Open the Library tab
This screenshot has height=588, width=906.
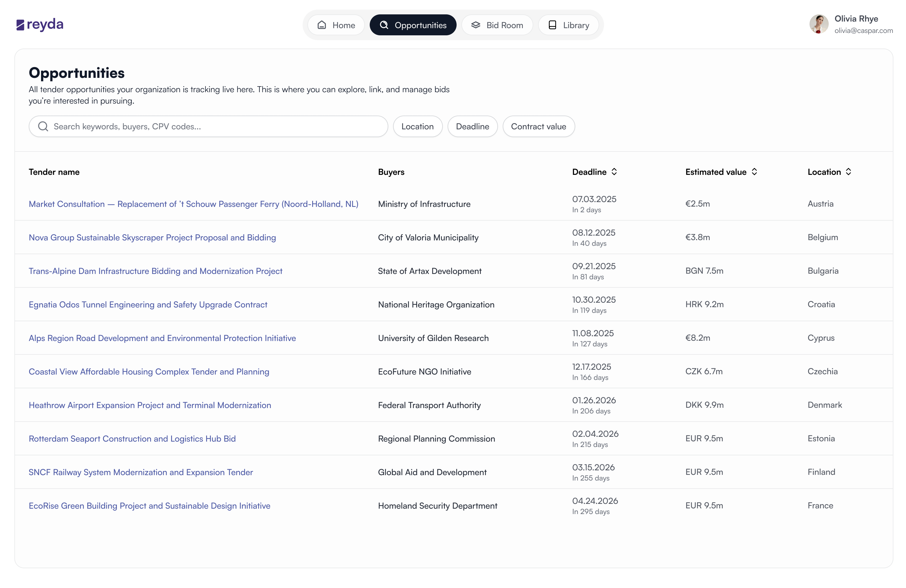coord(568,25)
